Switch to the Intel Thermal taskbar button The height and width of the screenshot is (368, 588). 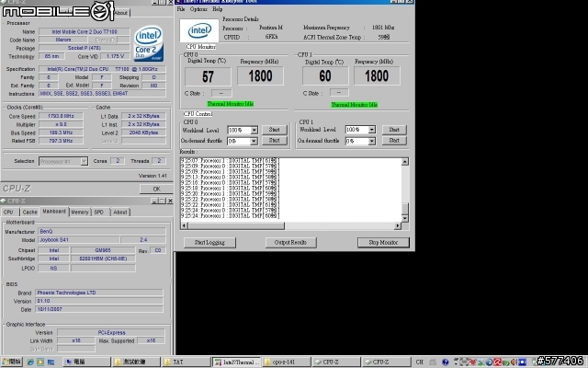click(x=236, y=362)
